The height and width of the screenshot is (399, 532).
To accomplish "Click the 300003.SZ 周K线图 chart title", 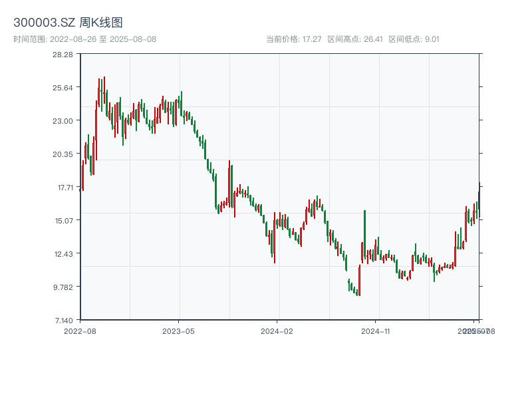I will (68, 23).
